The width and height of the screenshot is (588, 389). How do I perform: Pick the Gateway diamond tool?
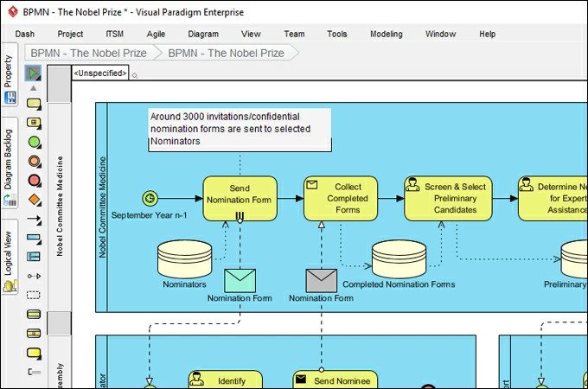(34, 200)
